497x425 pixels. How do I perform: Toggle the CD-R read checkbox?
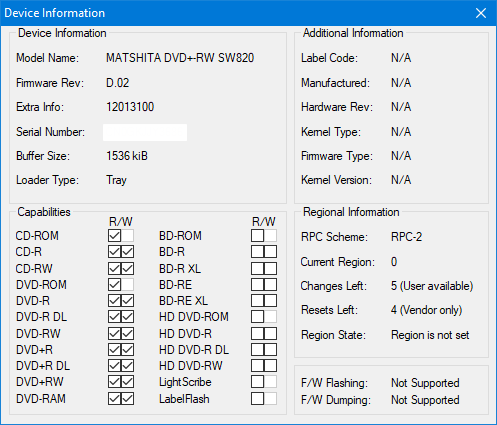coord(114,252)
